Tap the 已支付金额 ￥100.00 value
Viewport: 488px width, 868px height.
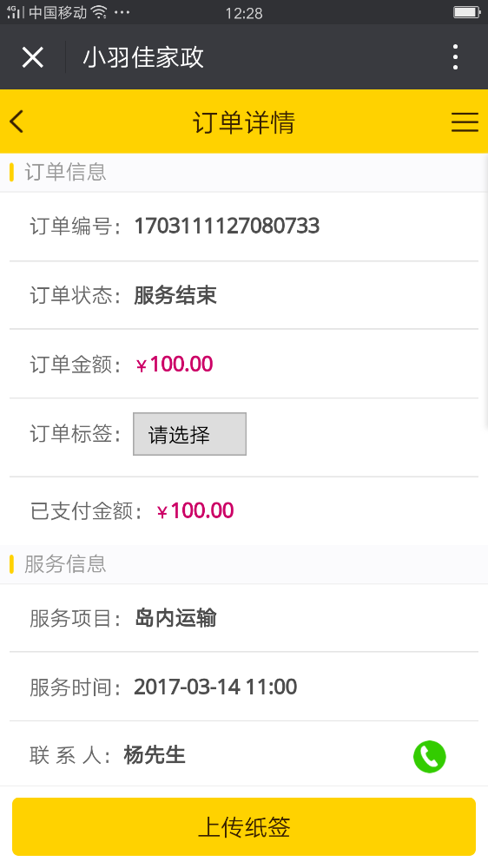pos(195,510)
